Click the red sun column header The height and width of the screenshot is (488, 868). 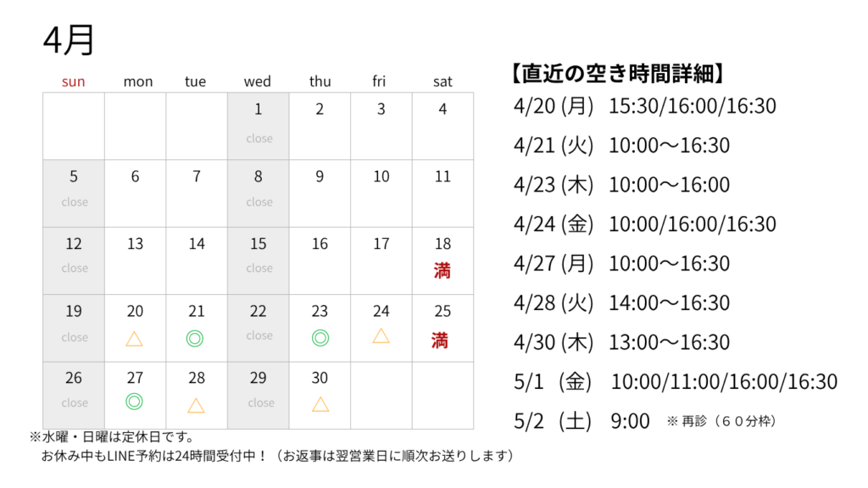(x=74, y=81)
